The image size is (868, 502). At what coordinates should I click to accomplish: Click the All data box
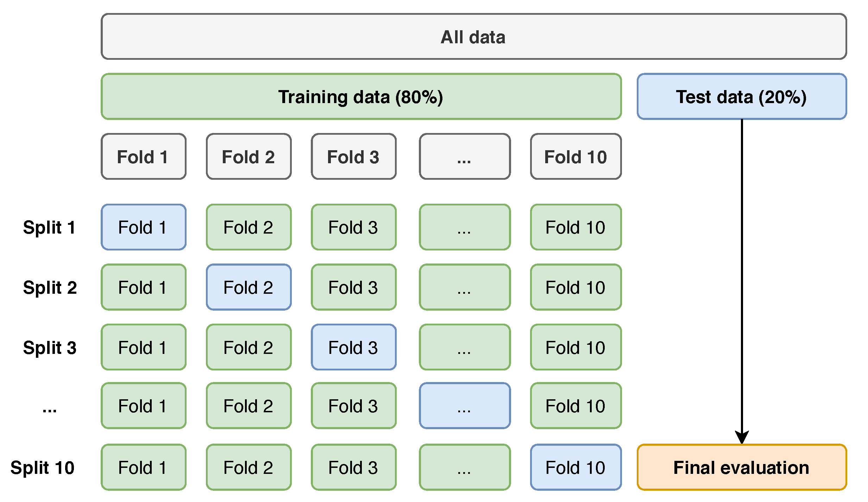click(x=473, y=37)
